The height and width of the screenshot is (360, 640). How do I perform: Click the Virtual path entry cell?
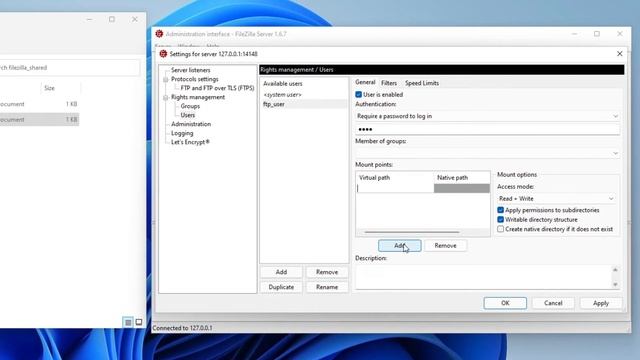coord(395,188)
